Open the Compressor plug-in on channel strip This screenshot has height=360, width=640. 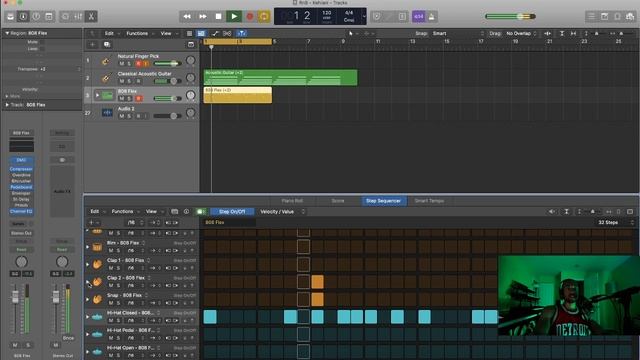click(x=21, y=169)
